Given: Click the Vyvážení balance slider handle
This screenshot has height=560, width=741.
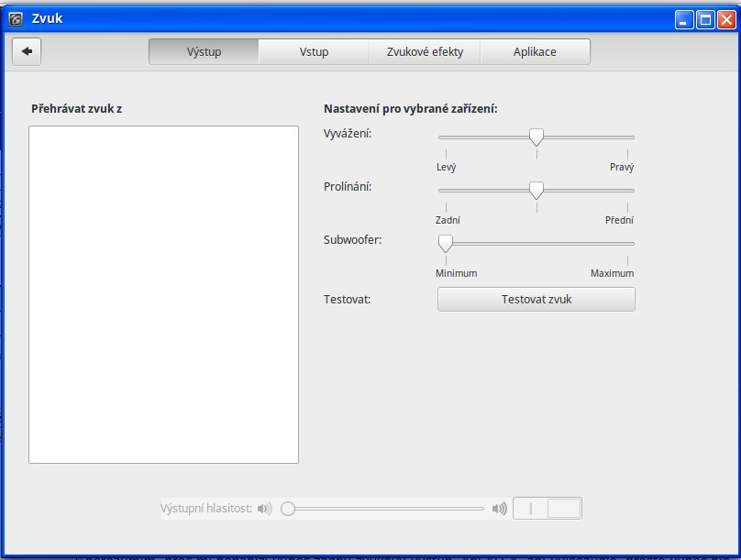Looking at the screenshot, I should (536, 137).
